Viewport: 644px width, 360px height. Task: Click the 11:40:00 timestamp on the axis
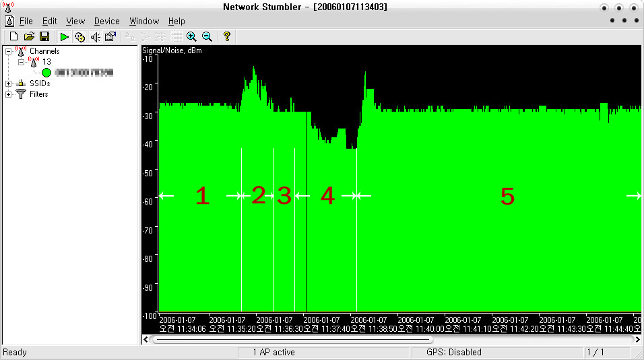tap(421, 325)
